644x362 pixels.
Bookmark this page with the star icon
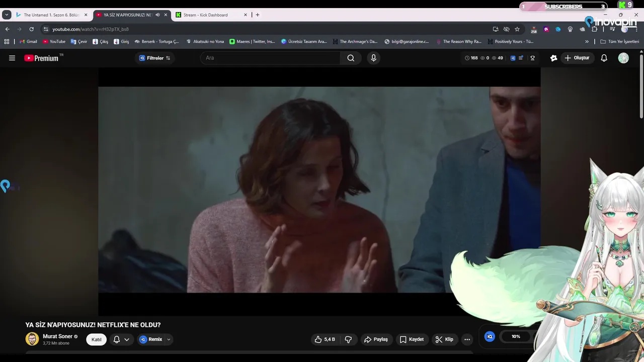click(517, 29)
